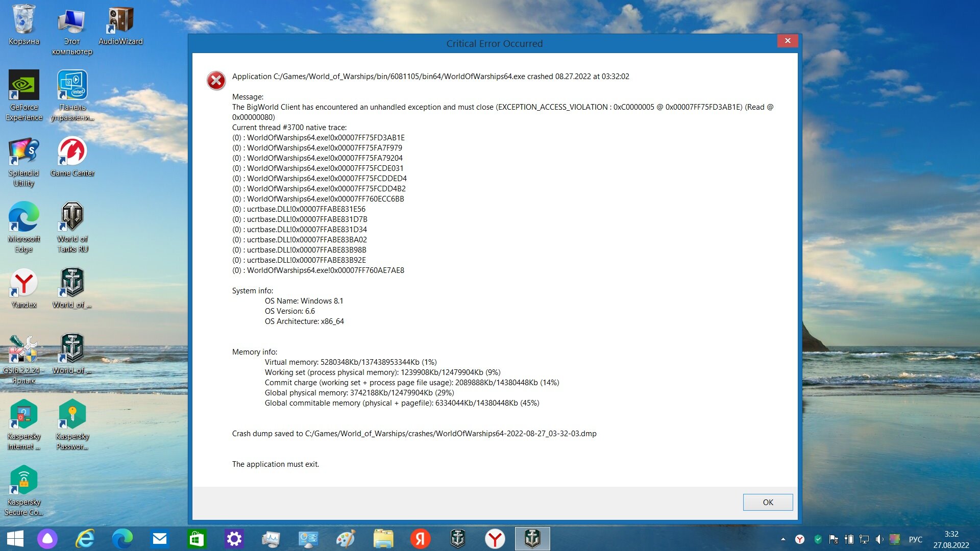Image resolution: width=980 pixels, height=551 pixels.
Task: Open the clock showing 3:32 27.08.2022
Action: pos(951,539)
